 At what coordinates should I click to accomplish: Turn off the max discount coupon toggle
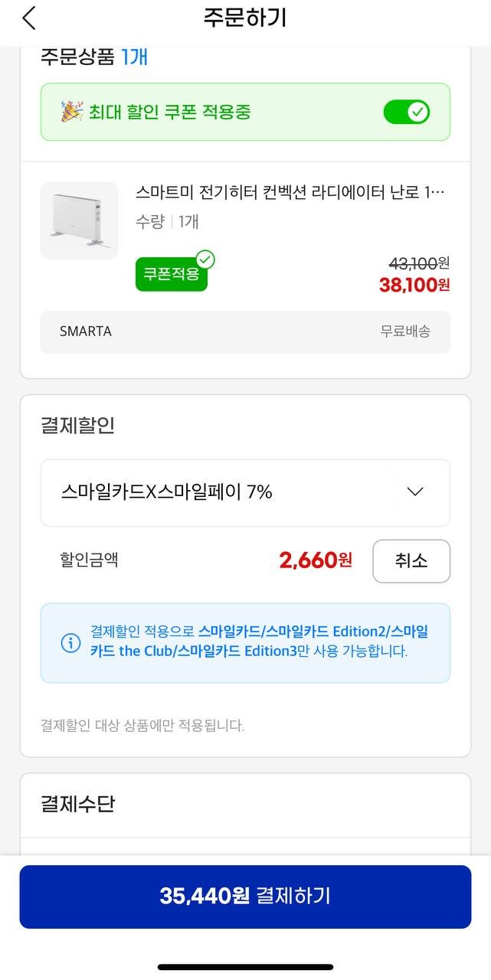coord(406,113)
